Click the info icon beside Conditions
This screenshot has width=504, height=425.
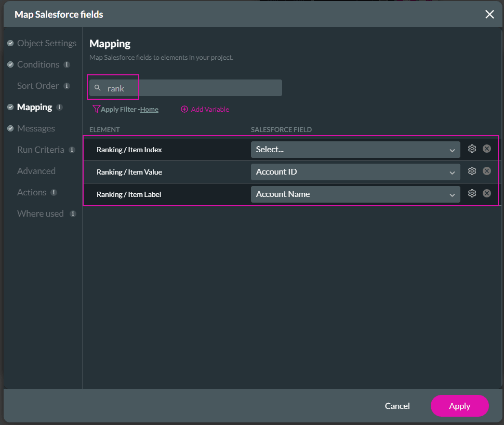point(67,65)
